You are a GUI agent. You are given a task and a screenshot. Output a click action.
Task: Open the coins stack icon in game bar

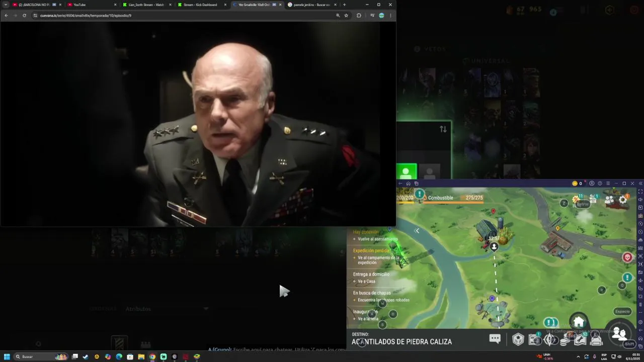(565, 340)
